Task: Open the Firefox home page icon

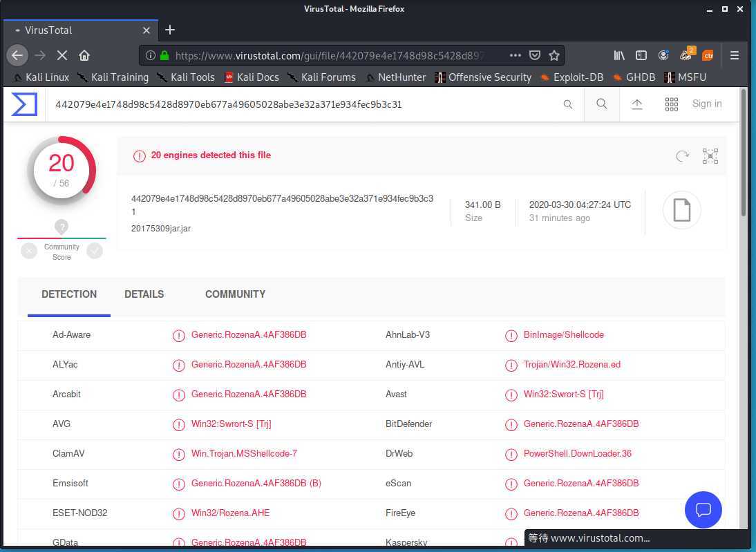Action: click(x=84, y=55)
